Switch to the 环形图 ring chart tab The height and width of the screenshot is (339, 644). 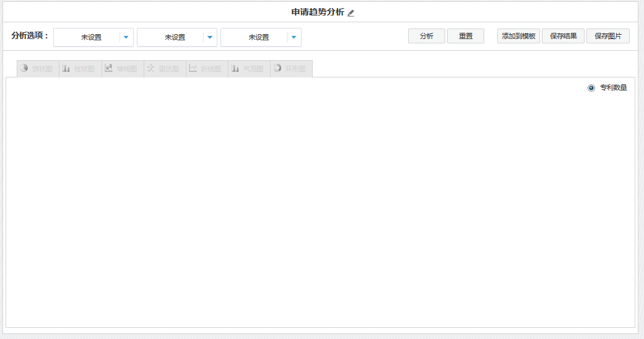(291, 69)
